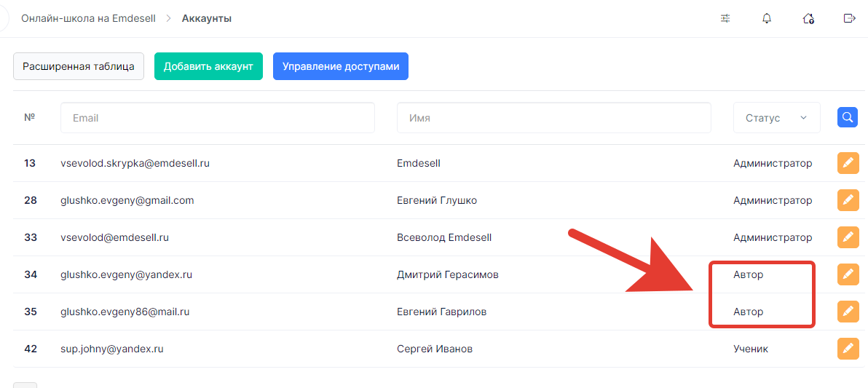The width and height of the screenshot is (868, 388).
Task: Click the blue search magnifier button
Action: (847, 117)
